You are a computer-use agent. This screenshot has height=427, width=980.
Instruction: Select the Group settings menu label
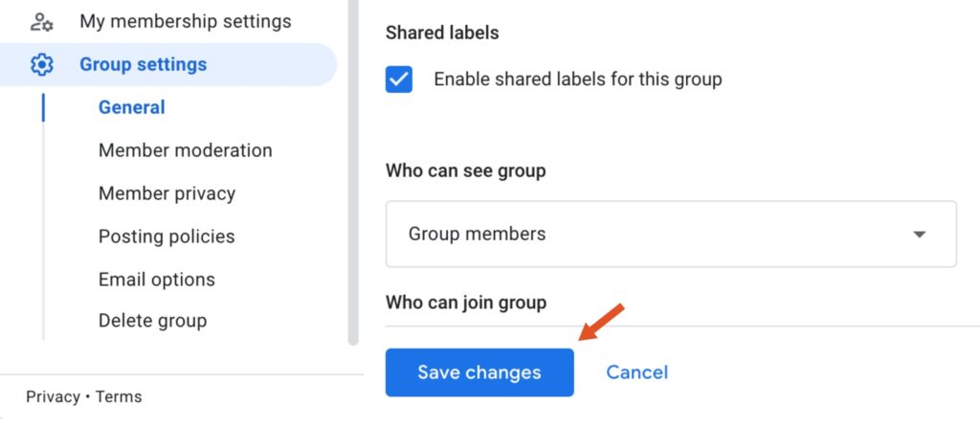pyautogui.click(x=143, y=65)
